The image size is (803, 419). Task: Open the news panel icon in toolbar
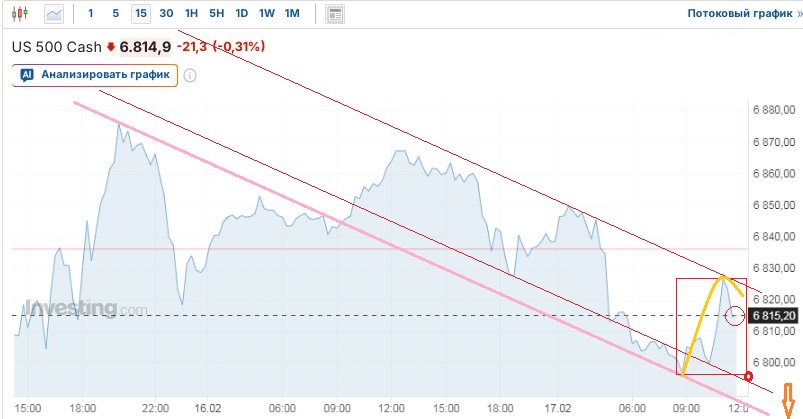click(335, 14)
